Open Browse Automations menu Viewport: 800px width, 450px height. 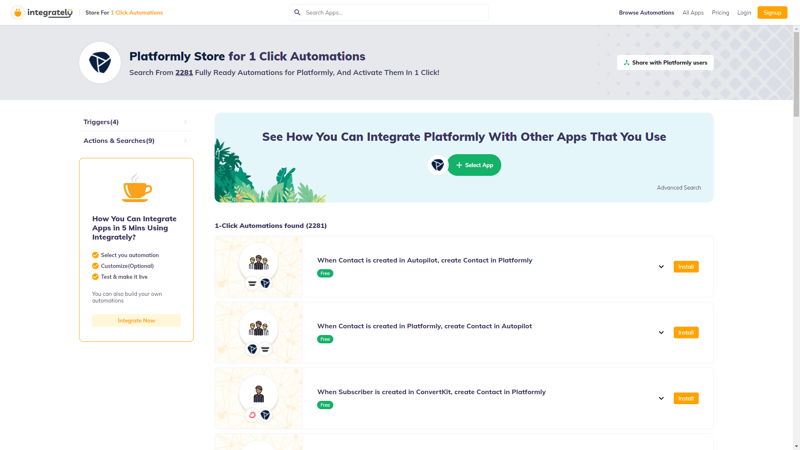pos(646,12)
